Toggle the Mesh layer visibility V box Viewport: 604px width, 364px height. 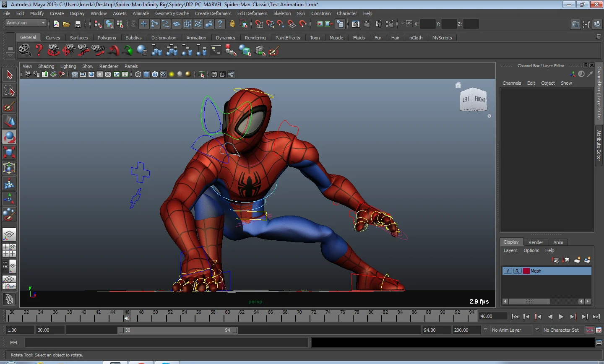pos(508,271)
